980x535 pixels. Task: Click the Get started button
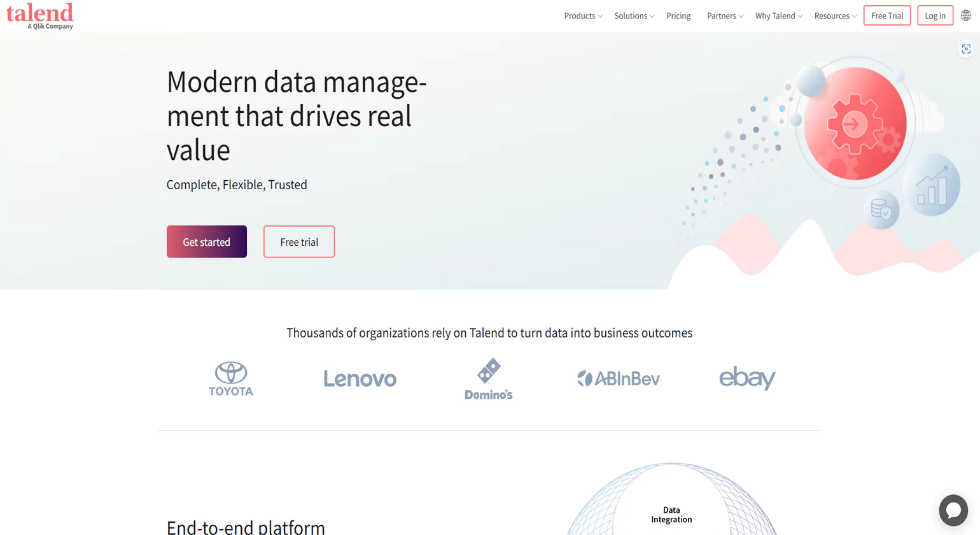click(206, 241)
